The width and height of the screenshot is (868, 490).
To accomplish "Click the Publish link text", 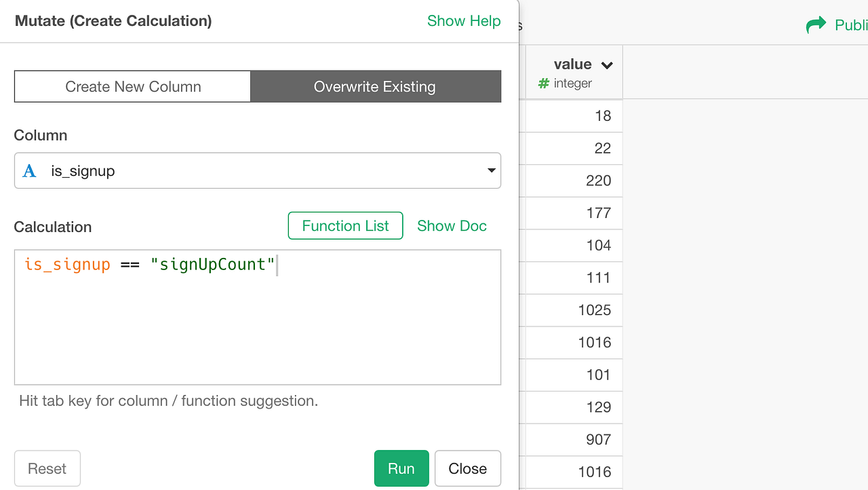I will point(851,25).
